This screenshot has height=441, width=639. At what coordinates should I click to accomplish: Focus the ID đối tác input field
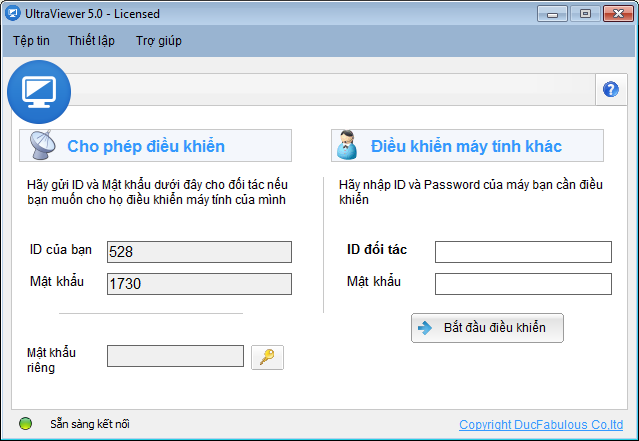(523, 252)
